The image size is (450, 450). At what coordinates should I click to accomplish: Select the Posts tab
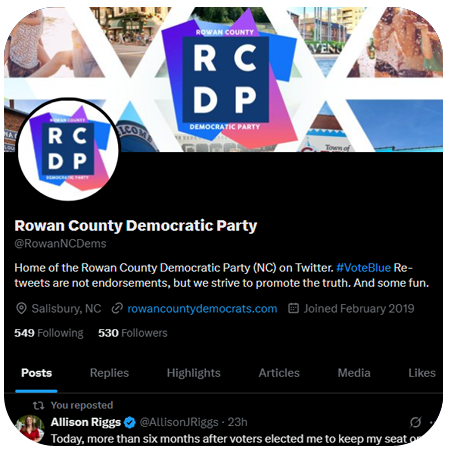[37, 373]
